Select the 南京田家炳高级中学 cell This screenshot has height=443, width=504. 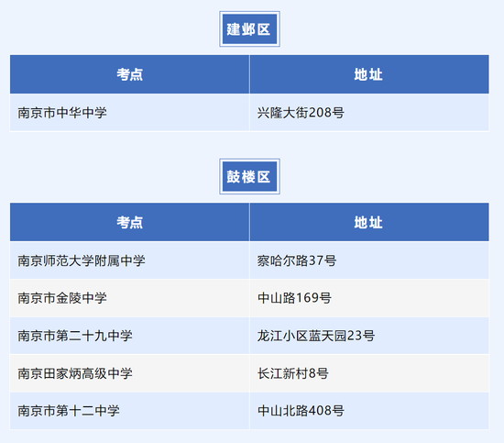(129, 373)
